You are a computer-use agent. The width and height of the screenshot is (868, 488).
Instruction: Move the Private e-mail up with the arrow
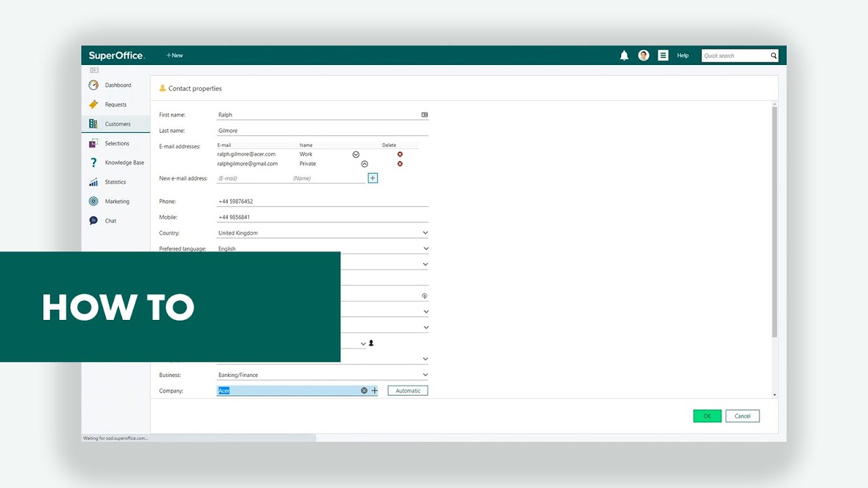click(364, 164)
